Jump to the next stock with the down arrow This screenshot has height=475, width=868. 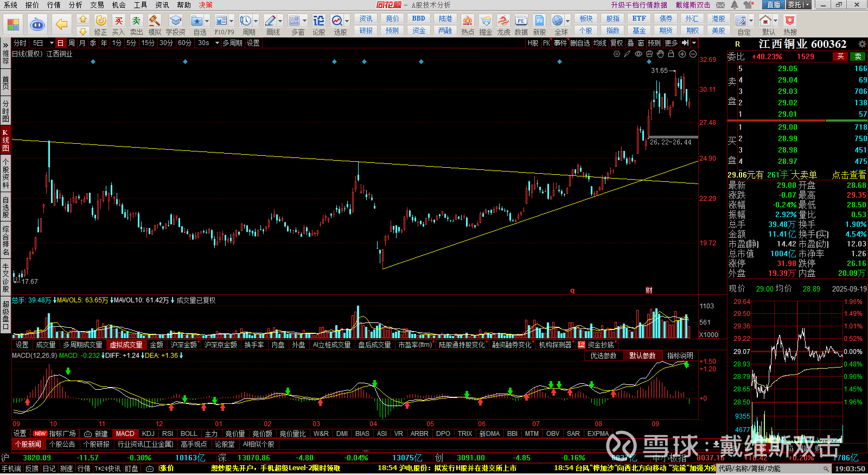pyautogui.click(x=83, y=31)
